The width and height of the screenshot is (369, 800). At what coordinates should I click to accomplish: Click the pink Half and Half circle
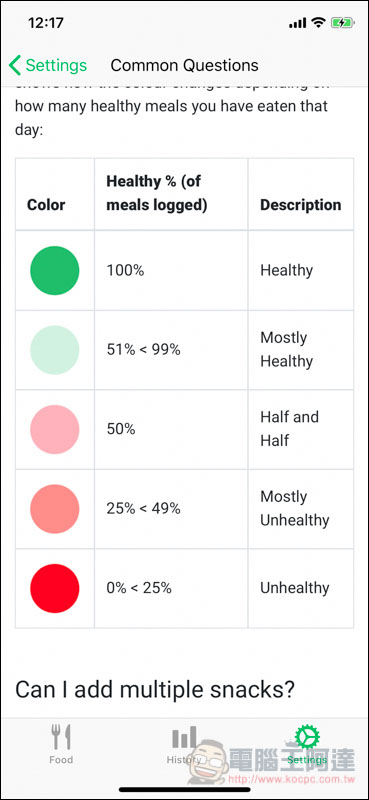pos(55,430)
